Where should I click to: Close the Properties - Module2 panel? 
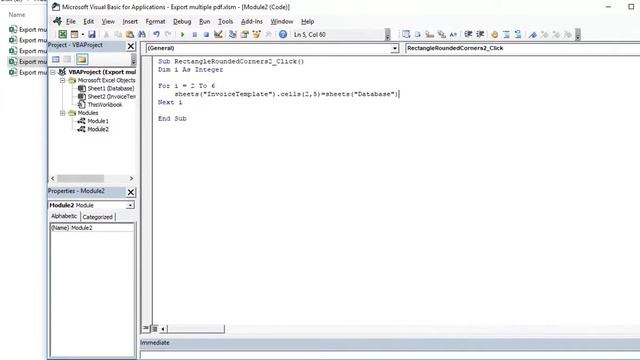(131, 192)
